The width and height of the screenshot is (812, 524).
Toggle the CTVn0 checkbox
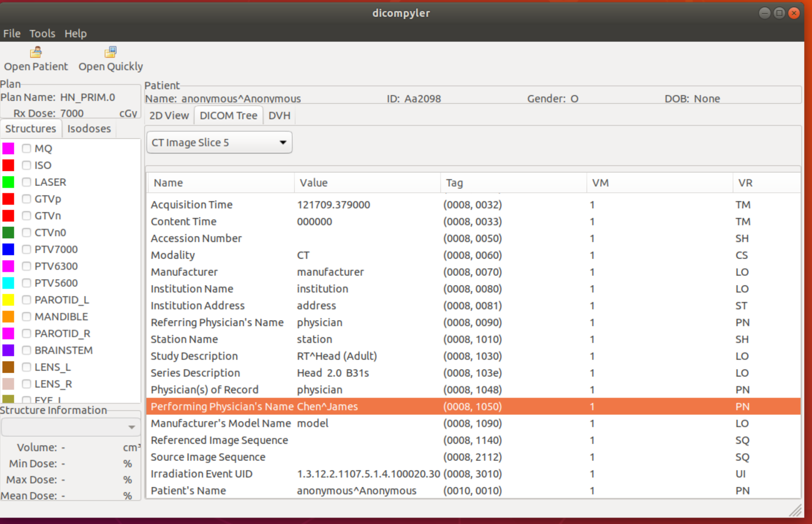pos(27,232)
